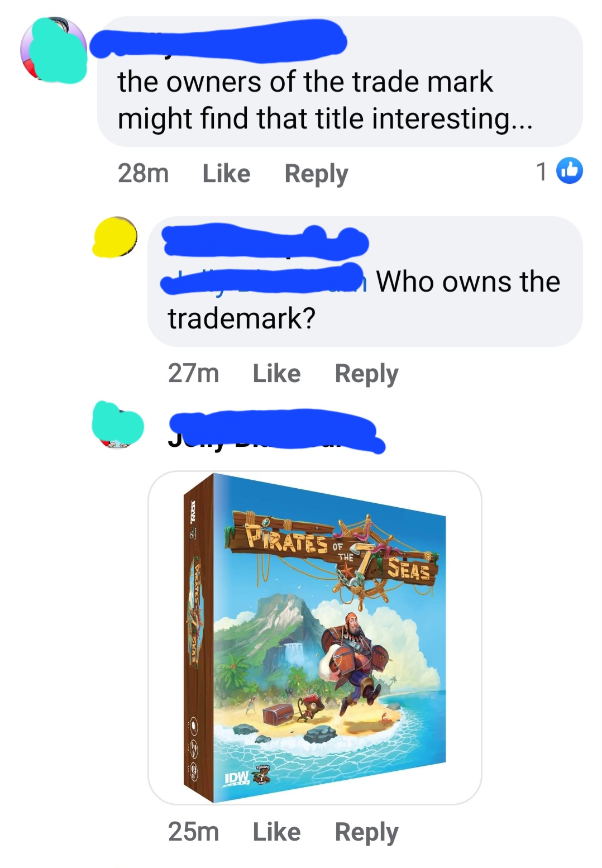Image resolution: width=602 pixels, height=868 pixels.
Task: Like the comment posted 28m ago
Action: (226, 173)
